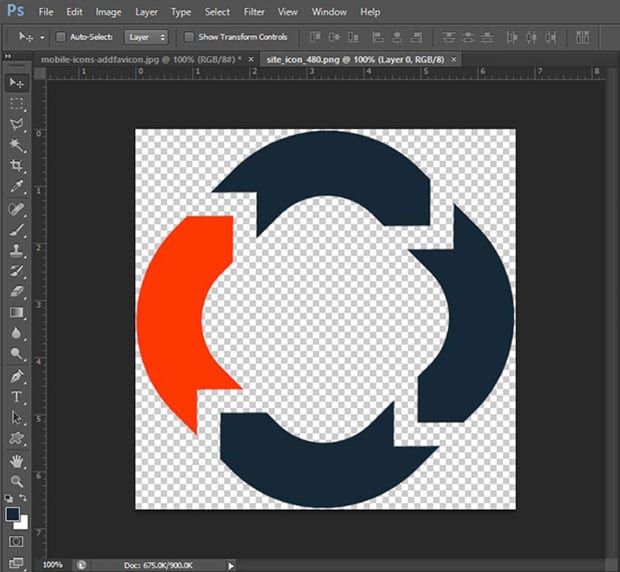Close the site_icon_480.png document tab

(454, 59)
